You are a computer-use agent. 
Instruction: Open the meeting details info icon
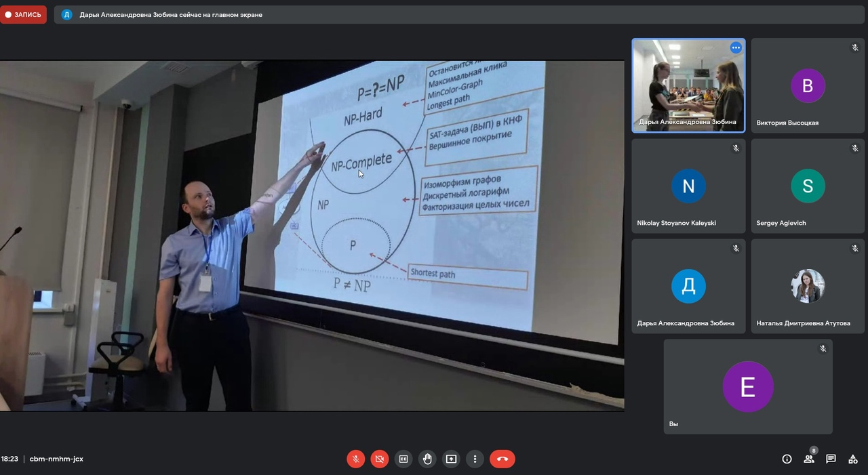click(x=787, y=459)
